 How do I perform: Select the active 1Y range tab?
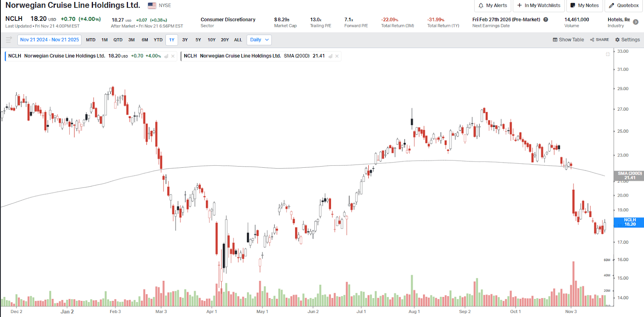tap(172, 40)
